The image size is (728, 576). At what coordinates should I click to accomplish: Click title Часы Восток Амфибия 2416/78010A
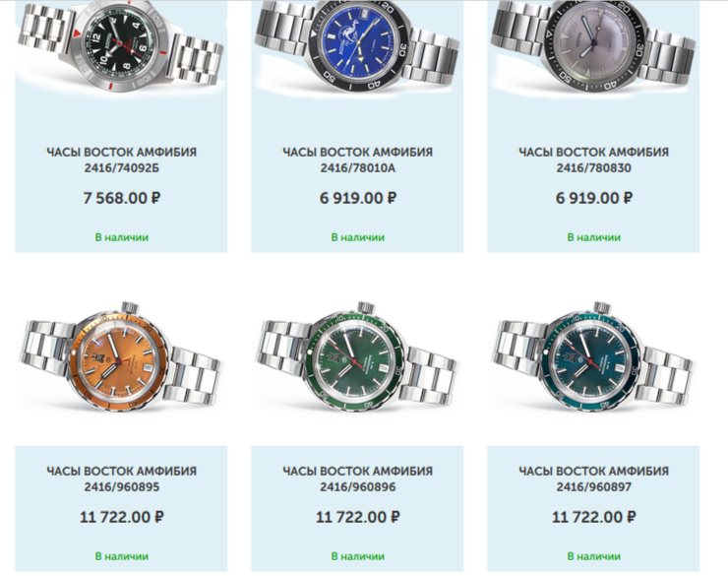point(357,160)
